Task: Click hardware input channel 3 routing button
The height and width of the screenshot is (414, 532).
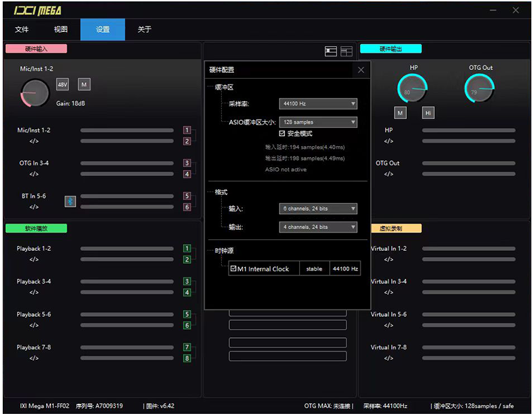Action: click(x=187, y=162)
